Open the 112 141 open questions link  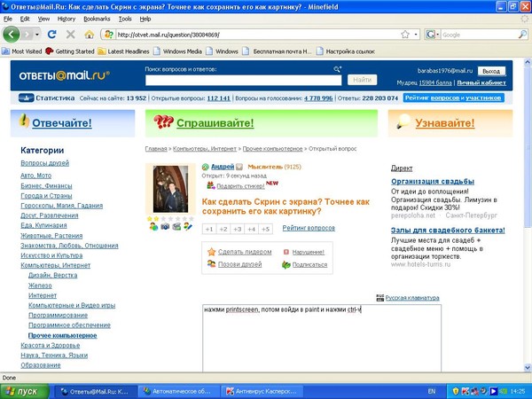218,98
